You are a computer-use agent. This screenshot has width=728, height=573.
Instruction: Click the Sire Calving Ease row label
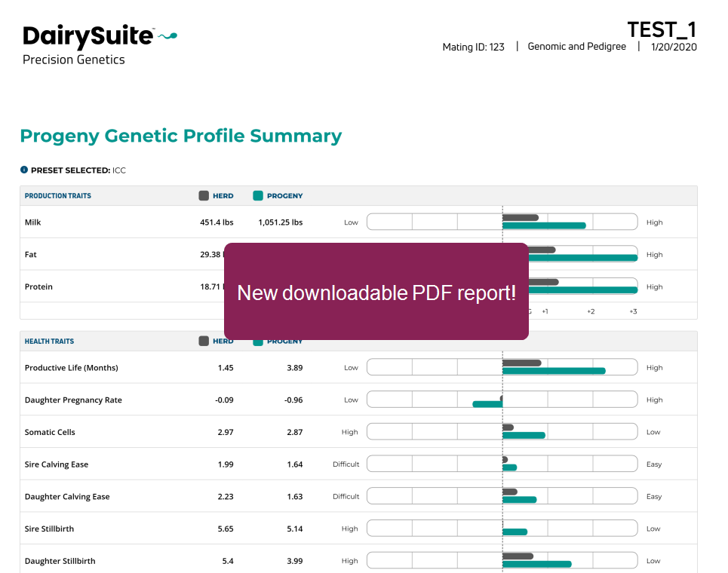click(57, 464)
